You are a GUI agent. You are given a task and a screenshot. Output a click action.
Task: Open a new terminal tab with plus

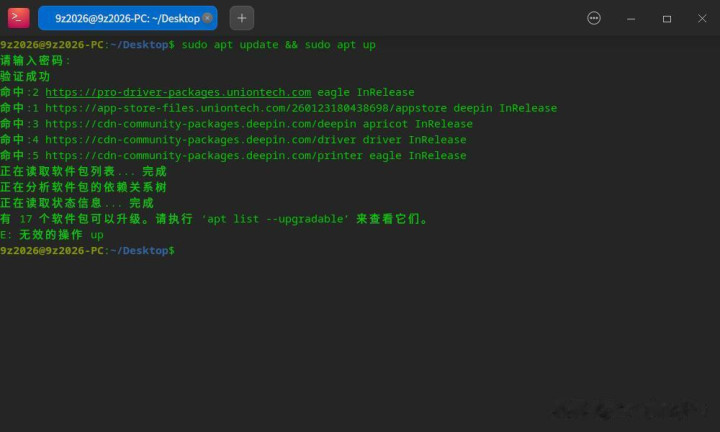pos(242,18)
